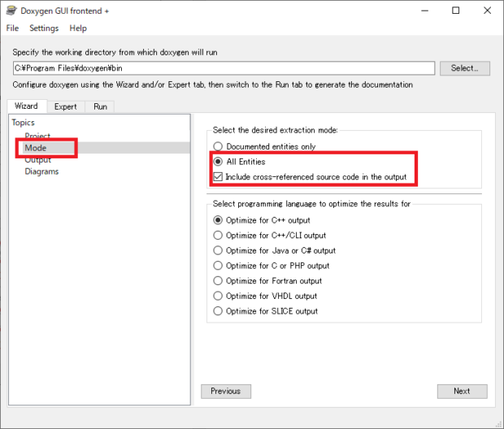Click the Next button

pyautogui.click(x=462, y=391)
